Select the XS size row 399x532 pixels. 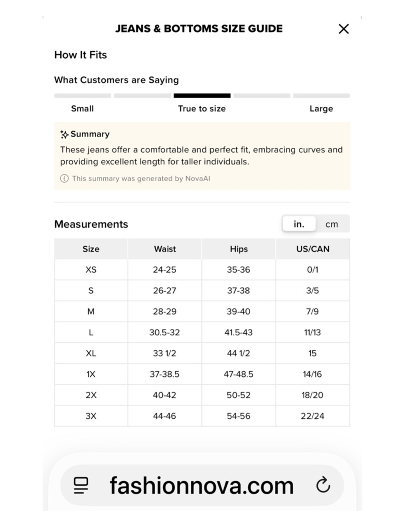tap(202, 270)
